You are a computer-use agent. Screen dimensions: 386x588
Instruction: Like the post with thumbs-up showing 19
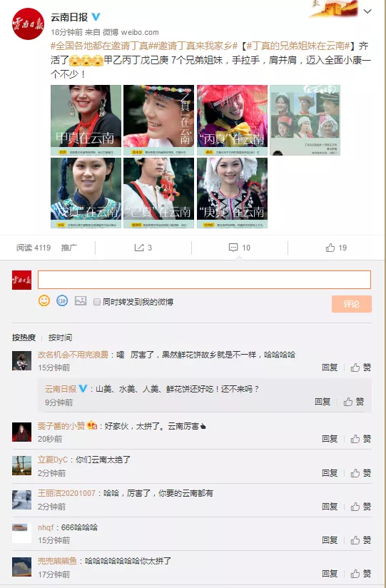point(336,248)
